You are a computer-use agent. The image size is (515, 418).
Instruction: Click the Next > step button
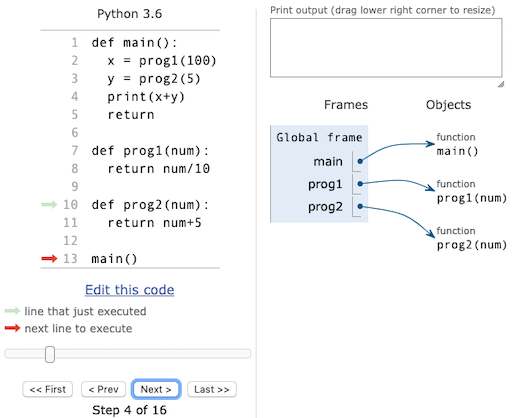pyautogui.click(x=156, y=389)
